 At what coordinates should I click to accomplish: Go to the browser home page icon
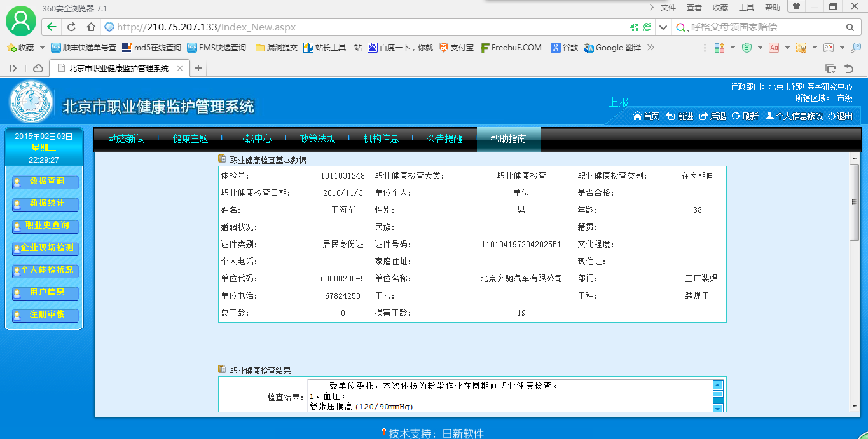(91, 27)
